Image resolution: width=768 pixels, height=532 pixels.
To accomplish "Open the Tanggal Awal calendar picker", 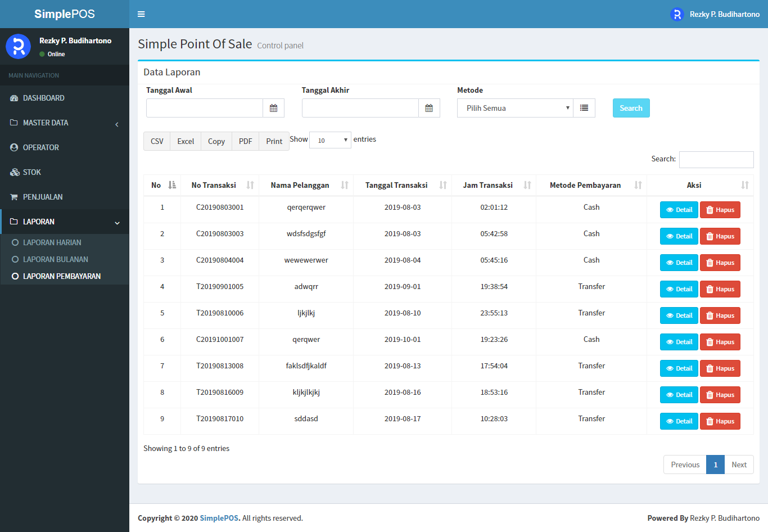I will [x=274, y=107].
